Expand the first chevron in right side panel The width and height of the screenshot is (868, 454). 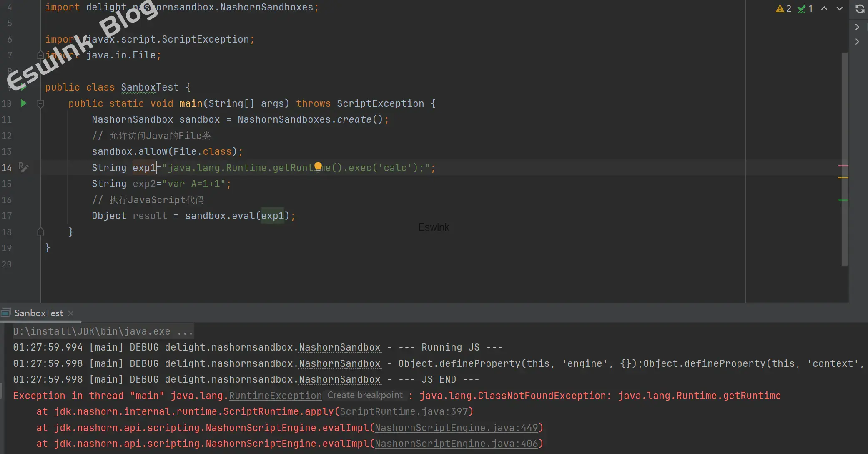coord(857,27)
